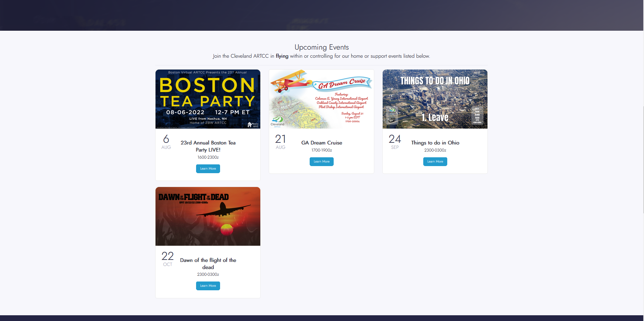This screenshot has width=644, height=321.
Task: Click the '1600-2300z' event time
Action: [x=208, y=157]
